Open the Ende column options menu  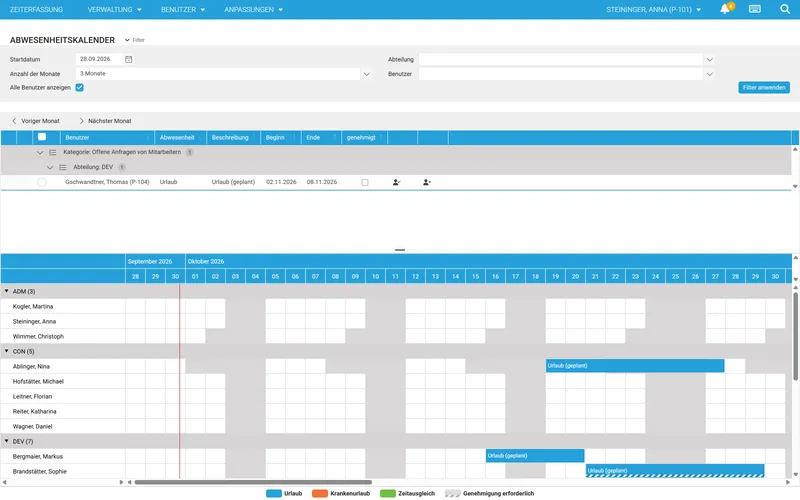coord(335,138)
